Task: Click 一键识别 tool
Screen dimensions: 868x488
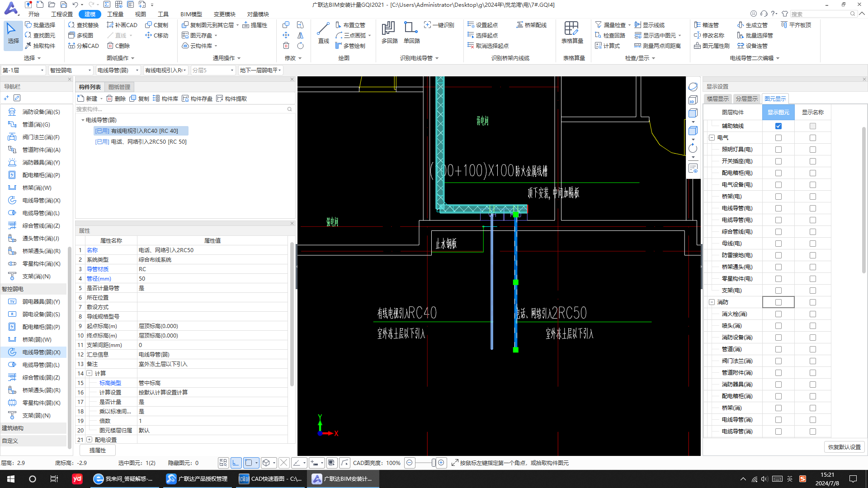Action: [x=439, y=25]
